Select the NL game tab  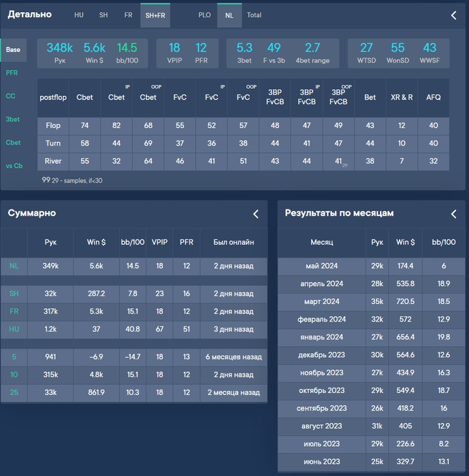coord(229,16)
